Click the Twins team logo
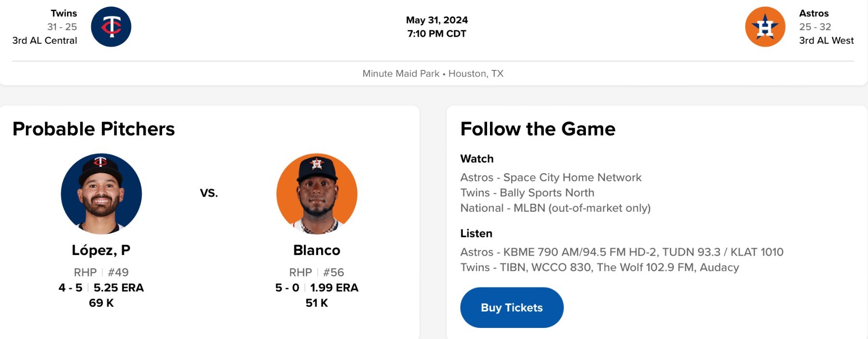The width and height of the screenshot is (868, 339). click(111, 27)
